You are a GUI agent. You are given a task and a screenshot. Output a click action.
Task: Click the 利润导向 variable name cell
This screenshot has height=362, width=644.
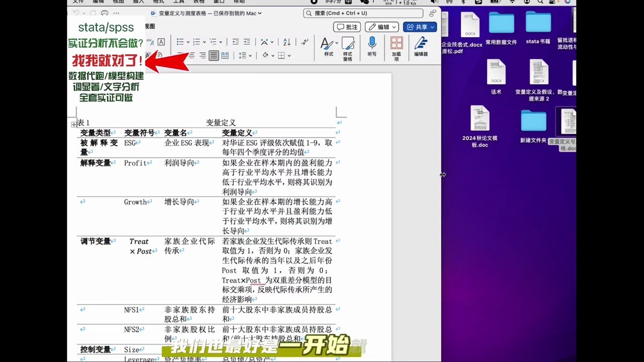click(179, 163)
